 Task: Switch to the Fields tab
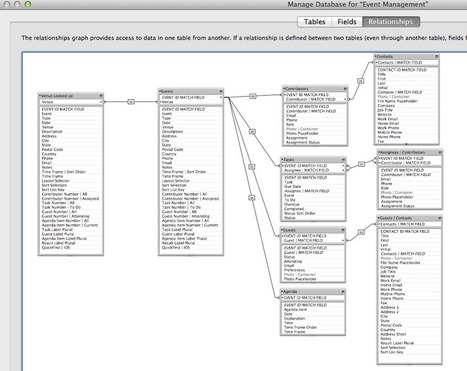coord(347,22)
